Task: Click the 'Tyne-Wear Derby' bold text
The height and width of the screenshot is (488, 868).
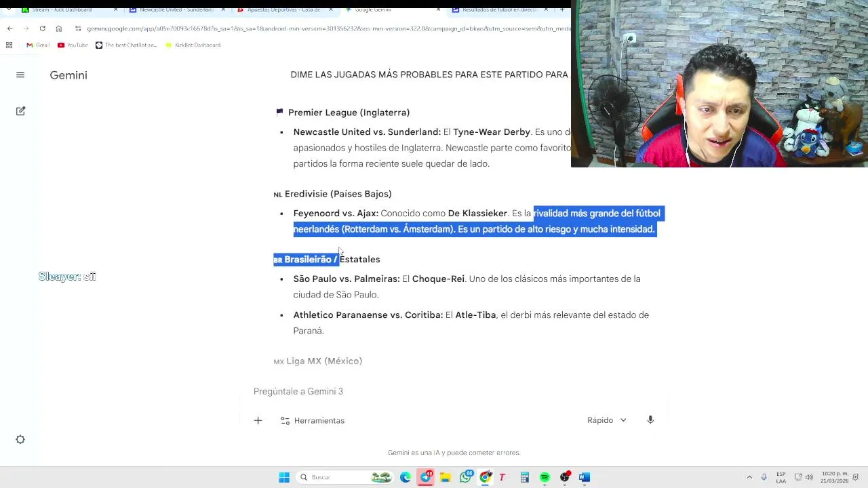Action: (x=492, y=132)
